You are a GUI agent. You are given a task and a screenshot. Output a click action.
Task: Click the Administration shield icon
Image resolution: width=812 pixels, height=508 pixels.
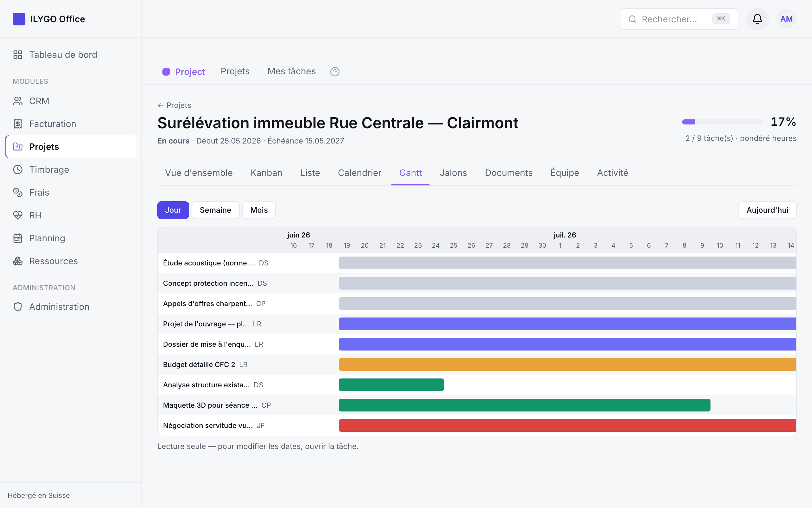18,306
